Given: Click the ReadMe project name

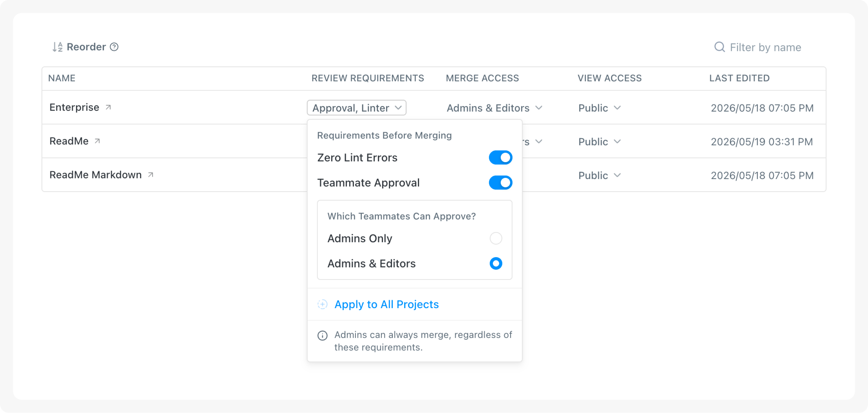Looking at the screenshot, I should pos(69,141).
